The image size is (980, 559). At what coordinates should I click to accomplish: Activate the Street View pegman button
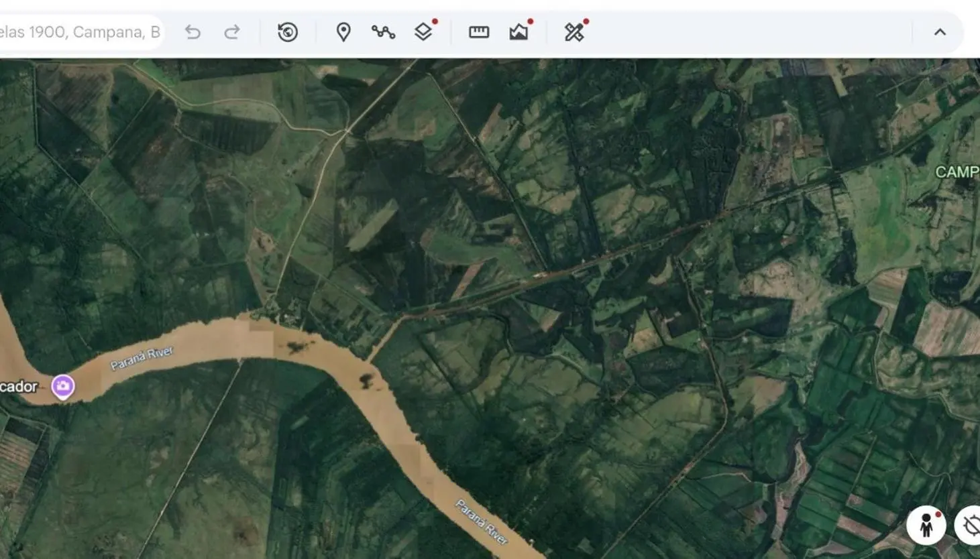pyautogui.click(x=926, y=525)
